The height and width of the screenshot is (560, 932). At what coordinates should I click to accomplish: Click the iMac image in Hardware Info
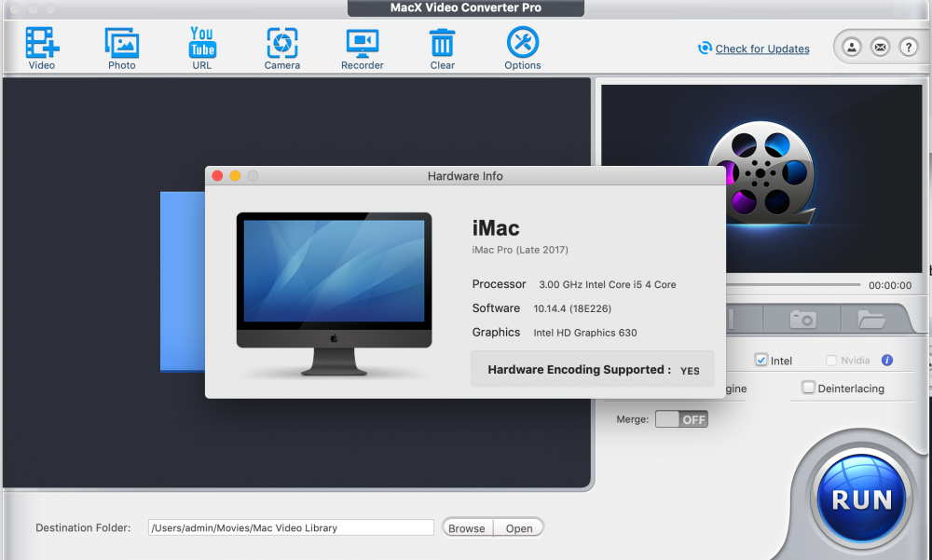pyautogui.click(x=334, y=294)
